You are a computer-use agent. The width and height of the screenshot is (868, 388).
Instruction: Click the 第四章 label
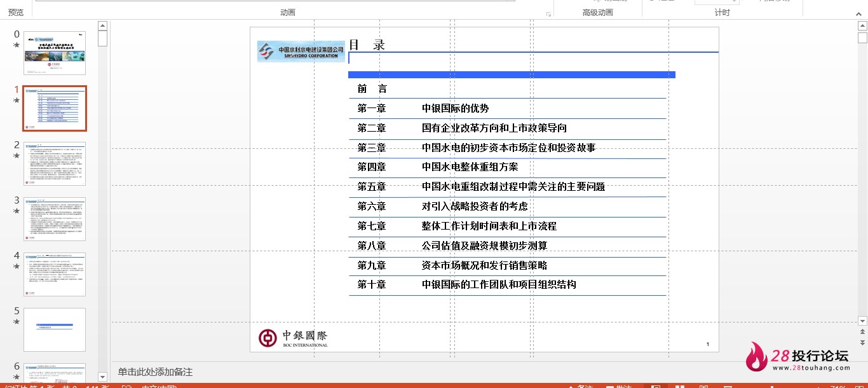pyautogui.click(x=372, y=167)
